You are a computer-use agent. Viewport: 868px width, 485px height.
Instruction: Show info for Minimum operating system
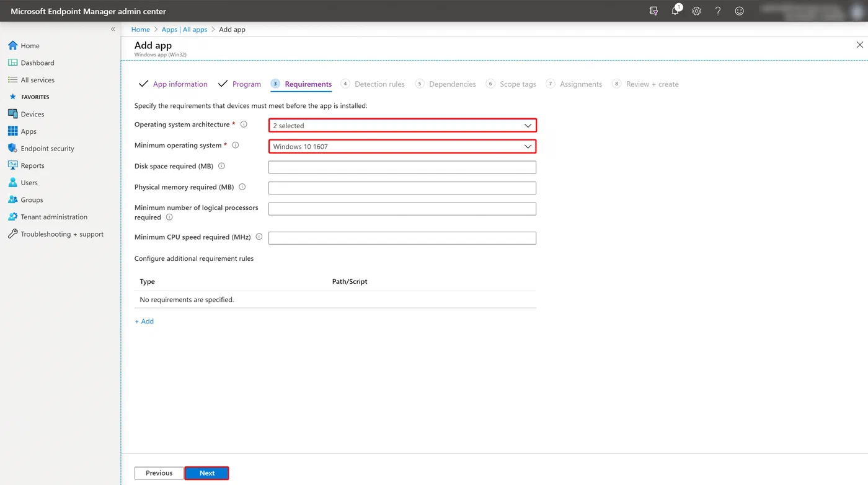click(x=235, y=146)
